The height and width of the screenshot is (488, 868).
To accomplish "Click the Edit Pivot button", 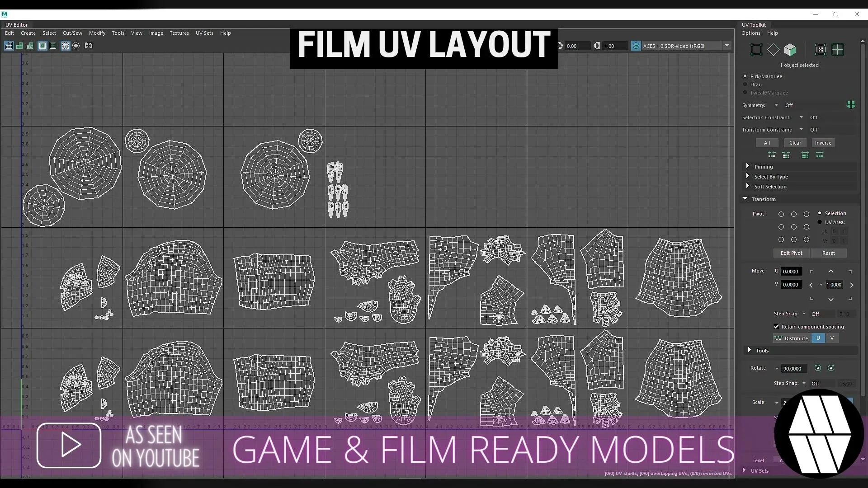I will click(x=791, y=253).
